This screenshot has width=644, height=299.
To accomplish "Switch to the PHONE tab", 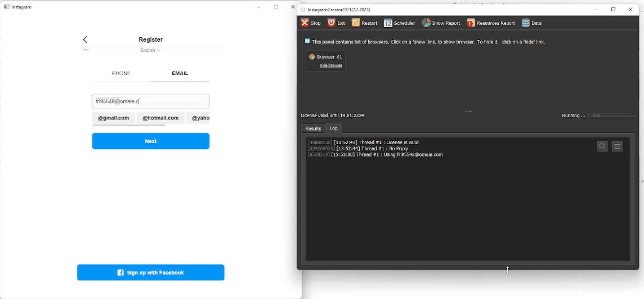I will (x=121, y=73).
